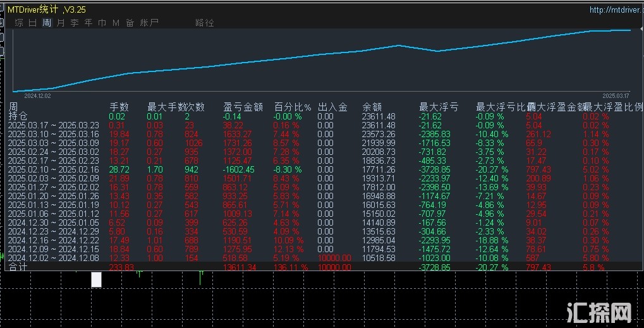Select the 日 daily statistics tab
Screen dimensions: 644x328
point(33,23)
